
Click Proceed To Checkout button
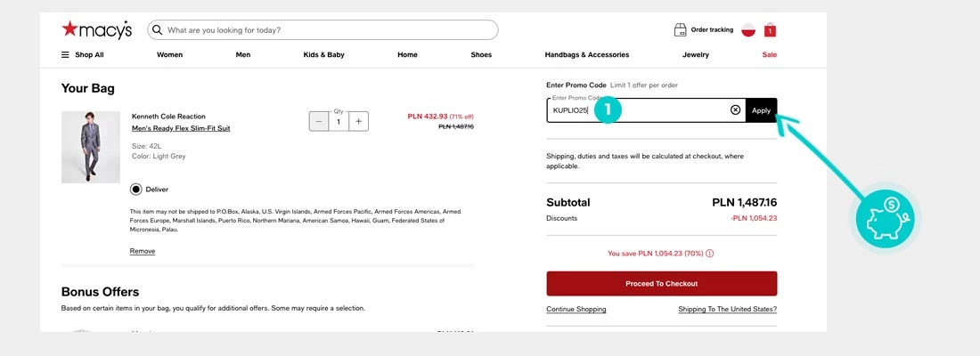tap(661, 283)
